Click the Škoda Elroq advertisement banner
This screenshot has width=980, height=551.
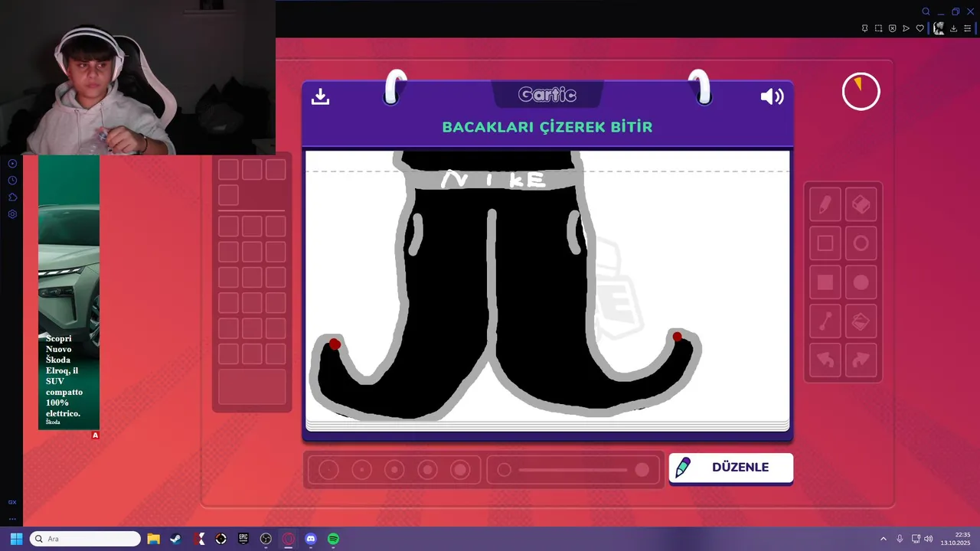click(69, 292)
